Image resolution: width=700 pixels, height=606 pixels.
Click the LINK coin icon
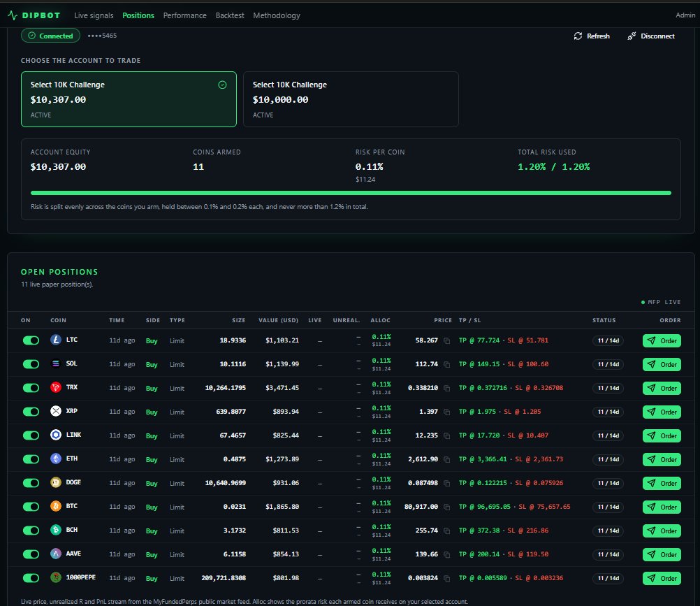point(56,435)
